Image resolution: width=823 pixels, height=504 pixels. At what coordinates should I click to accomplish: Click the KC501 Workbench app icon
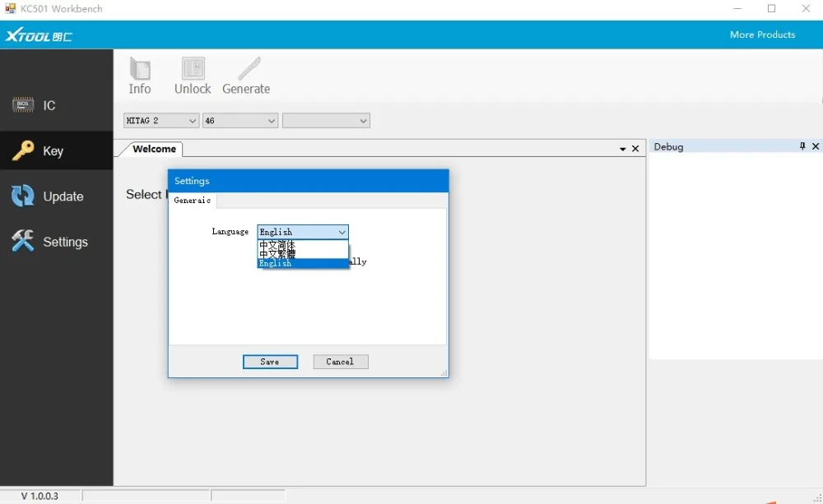point(10,8)
